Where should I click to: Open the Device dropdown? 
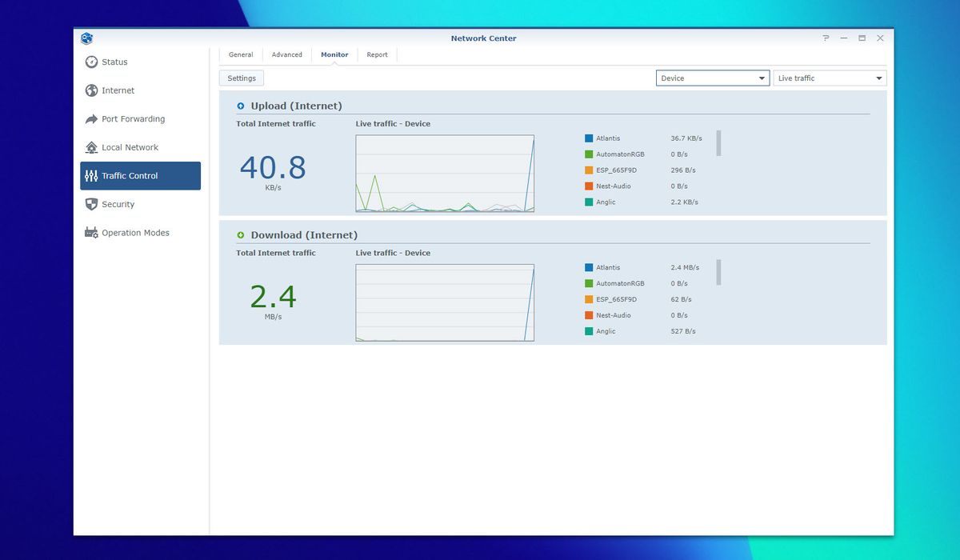click(x=713, y=78)
